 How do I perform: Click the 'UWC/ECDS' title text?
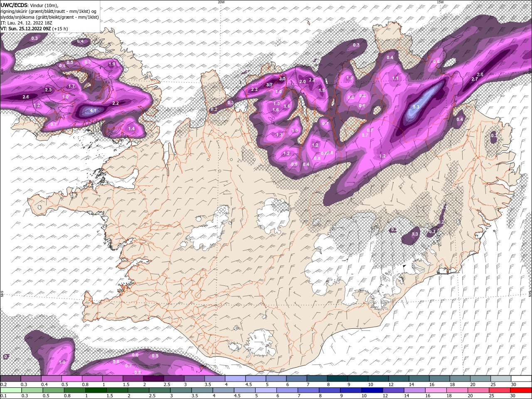point(14,5)
